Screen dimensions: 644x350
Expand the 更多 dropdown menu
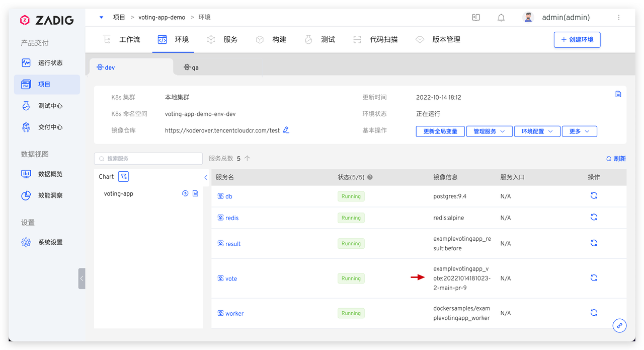pyautogui.click(x=579, y=131)
